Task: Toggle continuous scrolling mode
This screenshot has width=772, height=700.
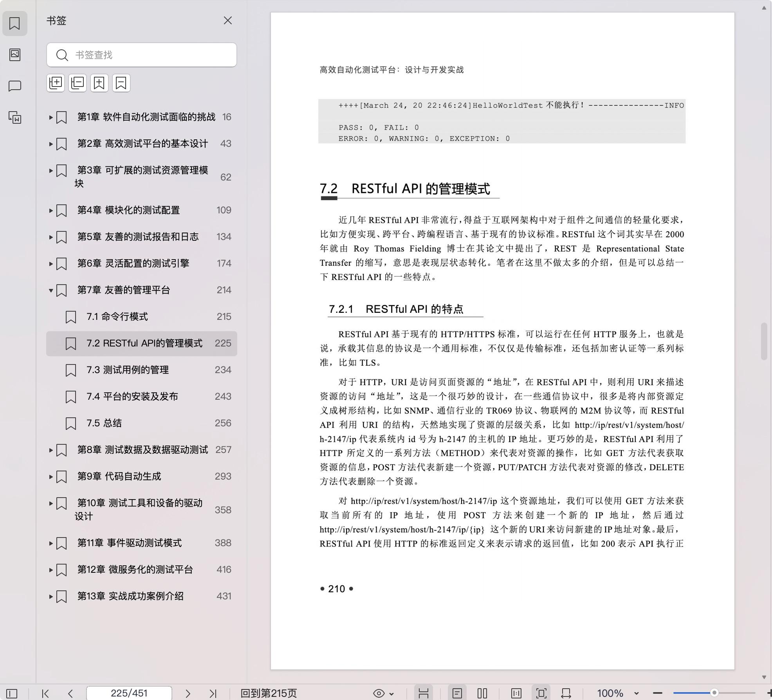Action: click(424, 693)
